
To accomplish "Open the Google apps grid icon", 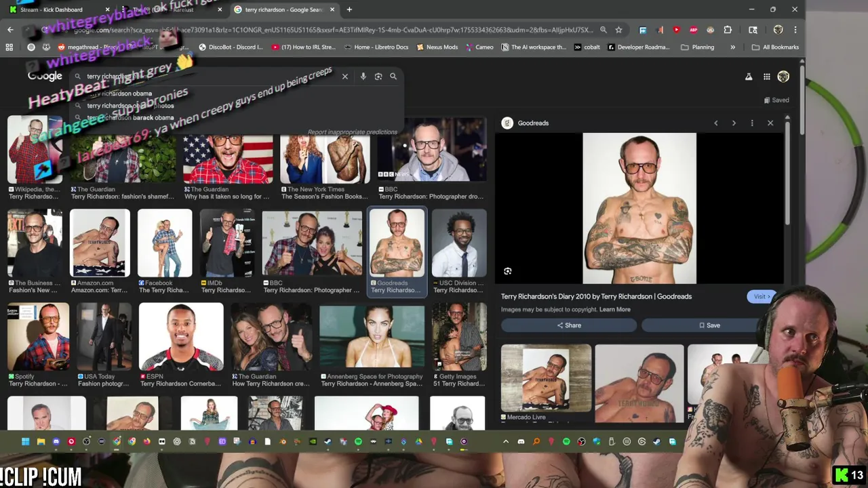I will (x=766, y=77).
